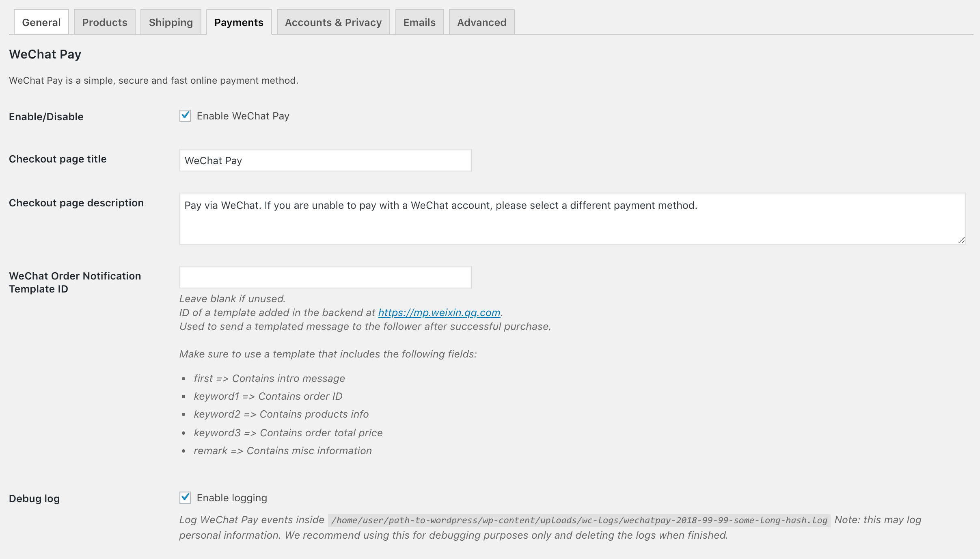Click the Checkout page title input field

click(325, 160)
